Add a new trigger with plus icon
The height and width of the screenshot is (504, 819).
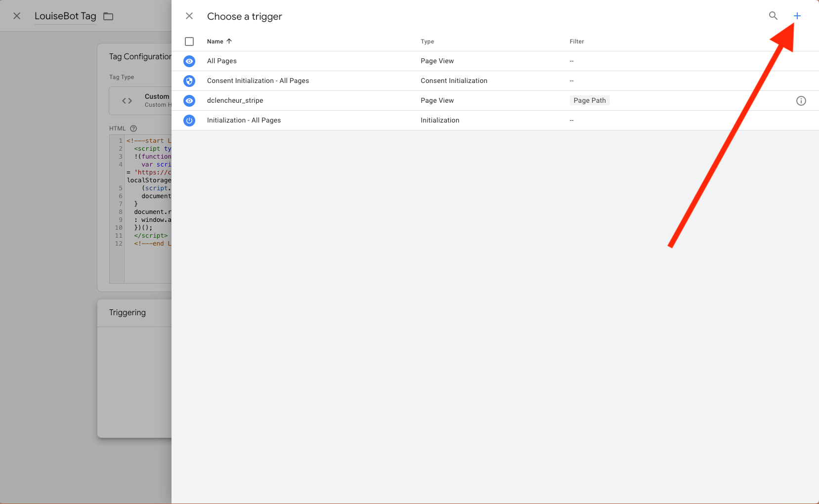click(797, 16)
